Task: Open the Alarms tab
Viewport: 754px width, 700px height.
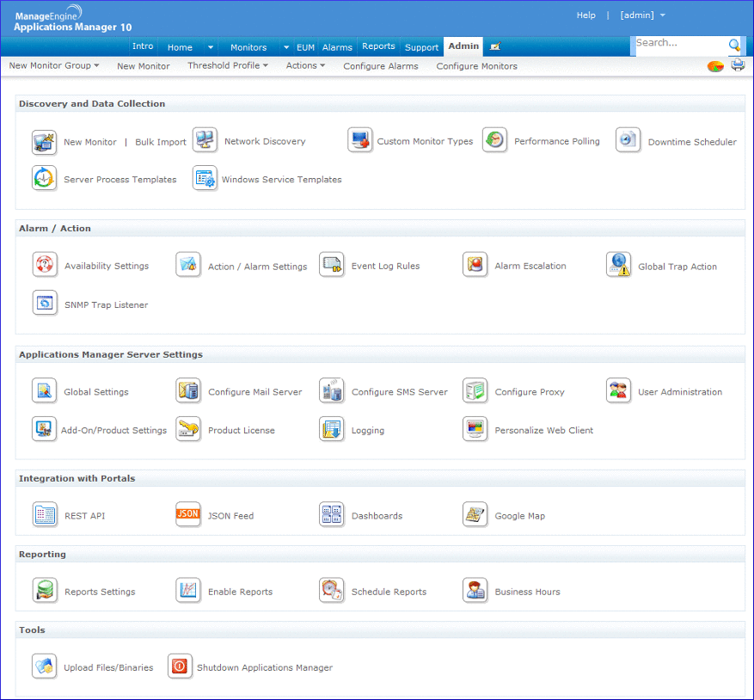Action: point(337,47)
